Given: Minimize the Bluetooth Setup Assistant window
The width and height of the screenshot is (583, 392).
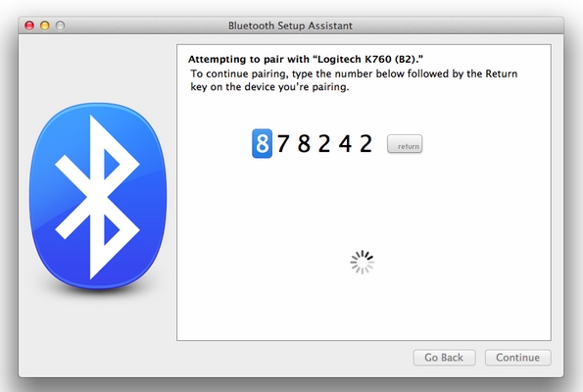Looking at the screenshot, I should [x=45, y=25].
